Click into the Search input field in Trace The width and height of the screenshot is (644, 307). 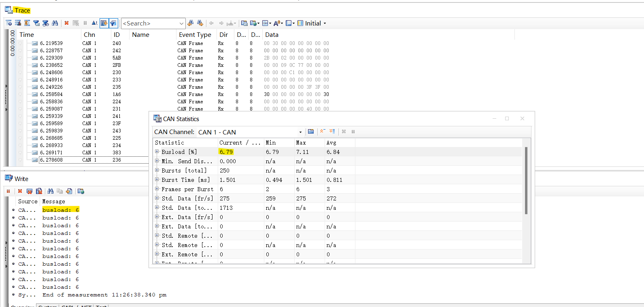(x=150, y=23)
